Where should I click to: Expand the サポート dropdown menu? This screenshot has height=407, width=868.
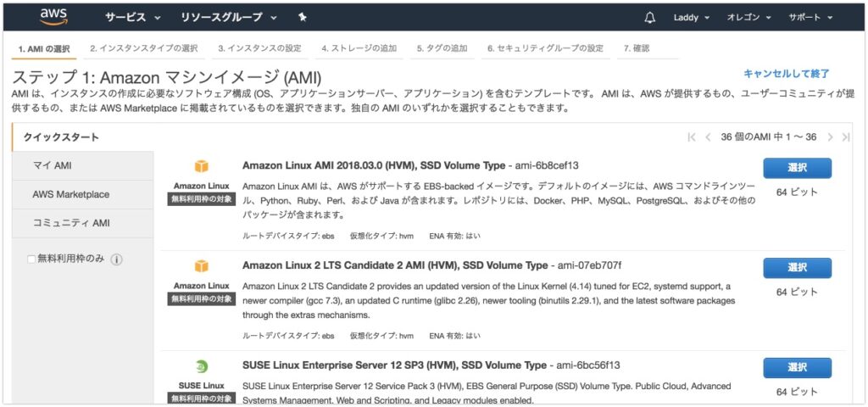pyautogui.click(x=810, y=17)
